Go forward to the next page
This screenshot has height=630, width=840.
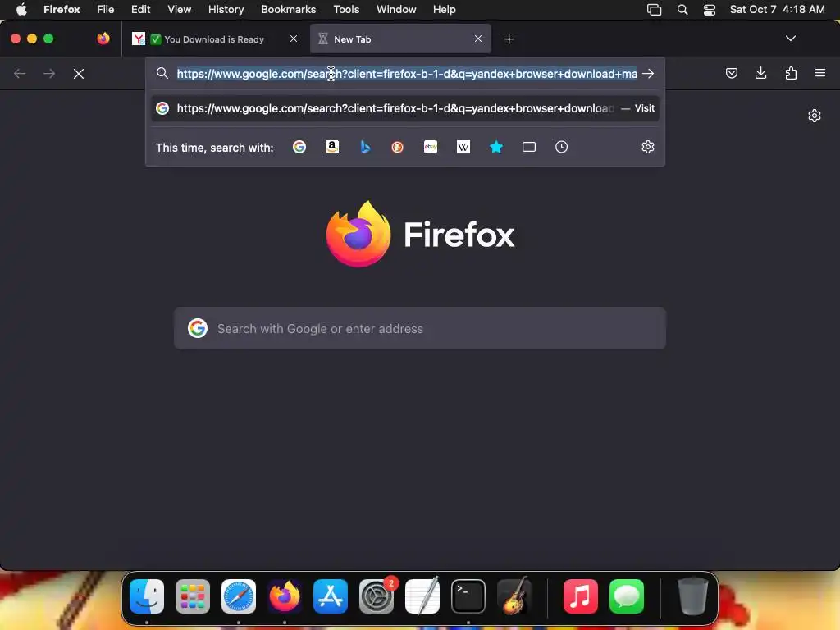point(49,74)
